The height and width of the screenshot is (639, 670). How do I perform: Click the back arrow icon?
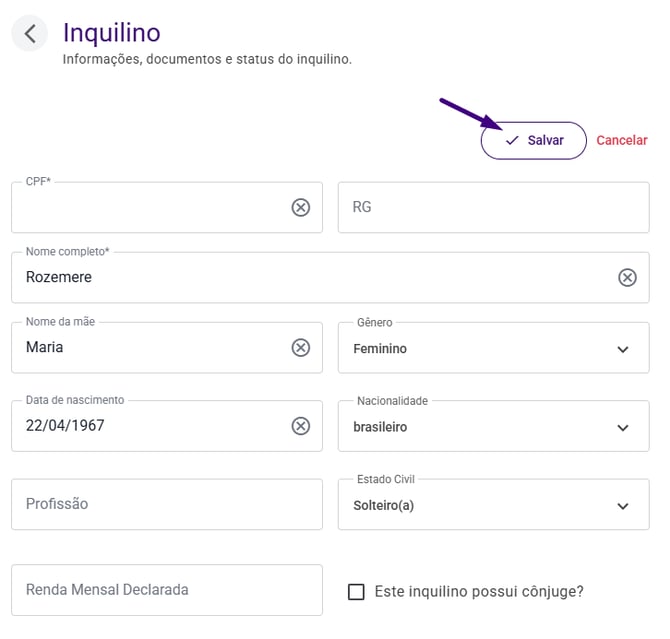(30, 33)
